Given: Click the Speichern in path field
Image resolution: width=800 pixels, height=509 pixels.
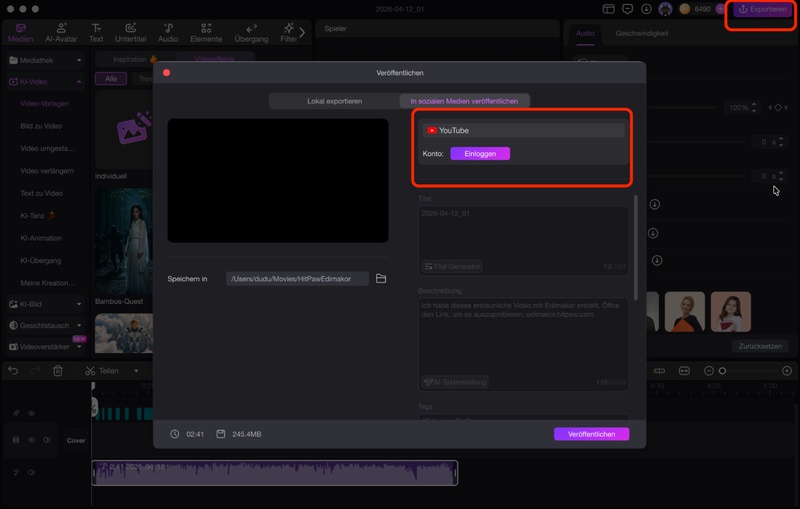Looking at the screenshot, I should pos(297,278).
